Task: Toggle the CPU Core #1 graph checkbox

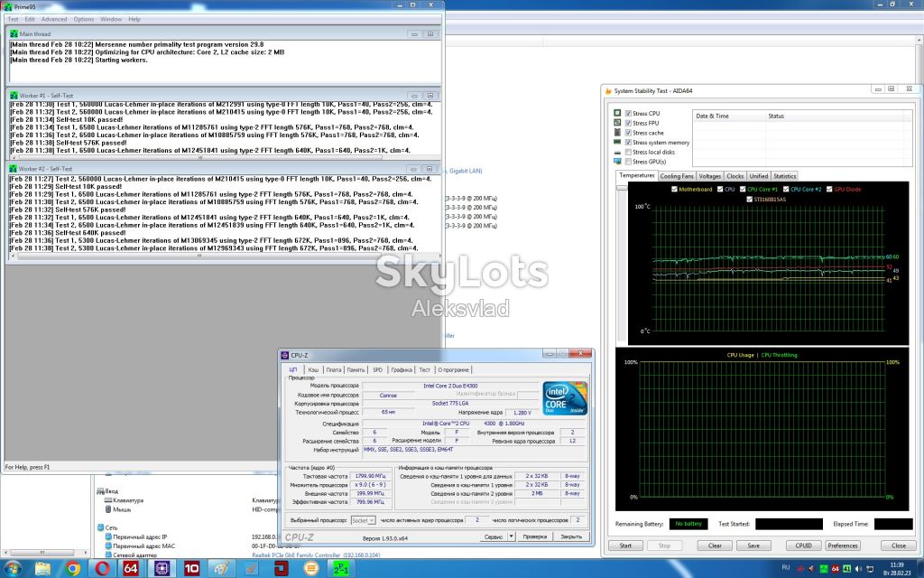Action: 743,190
